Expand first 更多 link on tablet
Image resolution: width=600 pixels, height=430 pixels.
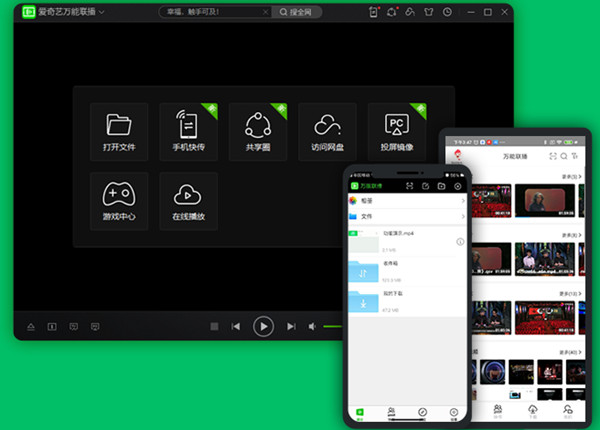[571, 177]
